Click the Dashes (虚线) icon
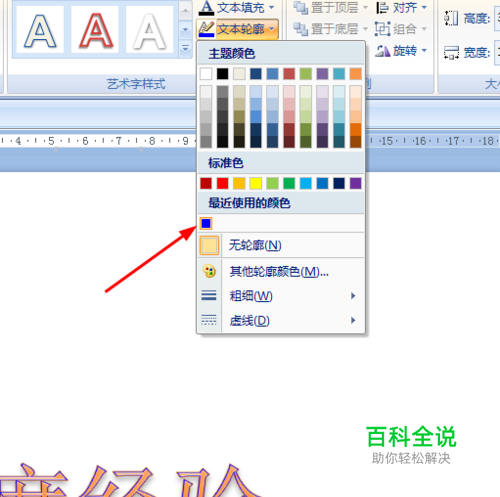Image resolution: width=500 pixels, height=497 pixels. tap(209, 320)
